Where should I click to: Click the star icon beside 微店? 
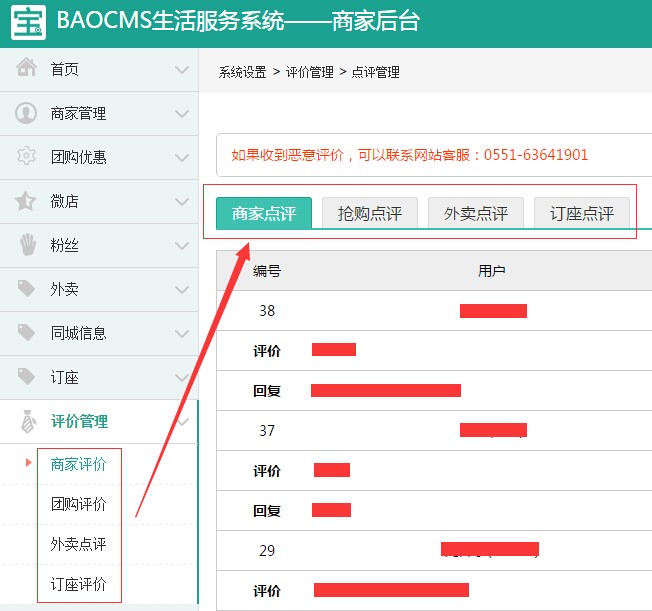pos(25,201)
